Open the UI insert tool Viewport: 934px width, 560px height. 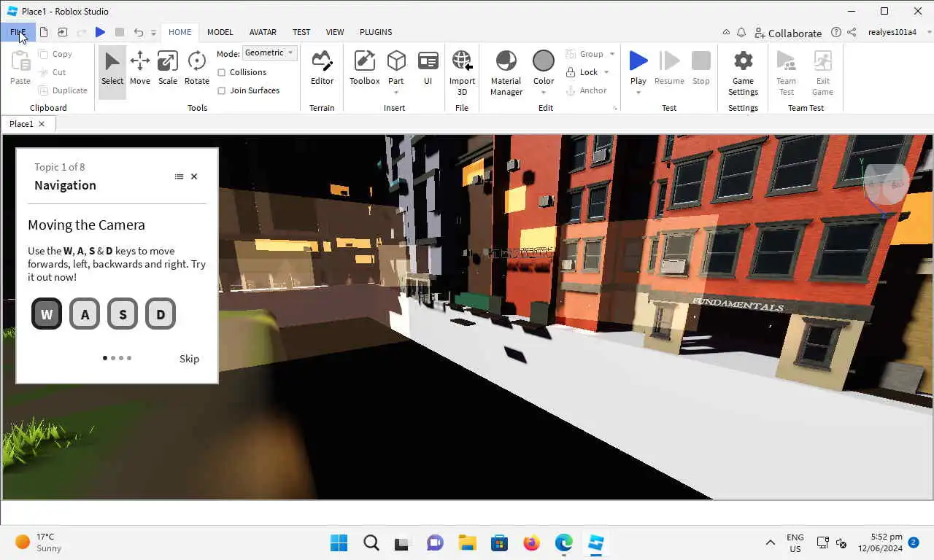[428, 68]
